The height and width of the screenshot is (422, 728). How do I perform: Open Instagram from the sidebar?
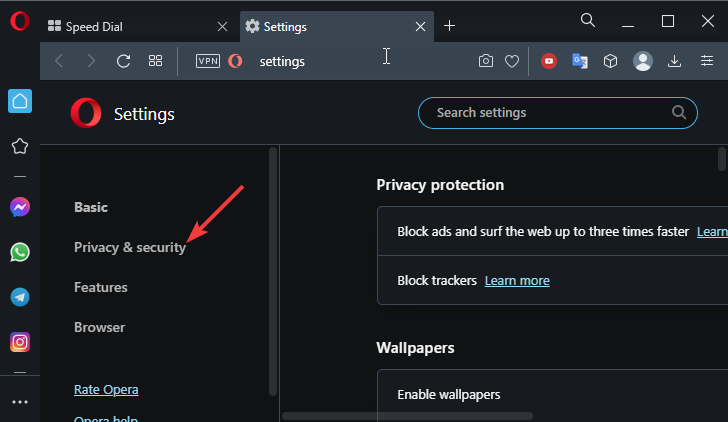[x=20, y=342]
